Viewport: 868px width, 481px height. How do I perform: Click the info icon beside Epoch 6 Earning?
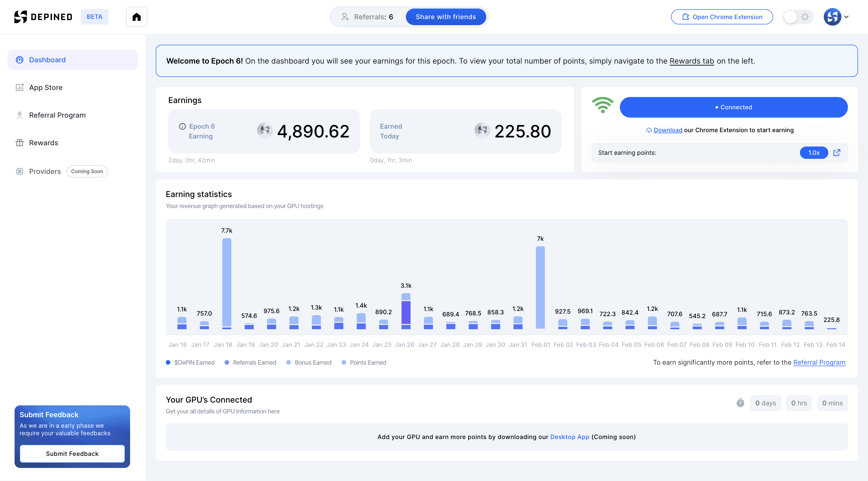pos(182,126)
